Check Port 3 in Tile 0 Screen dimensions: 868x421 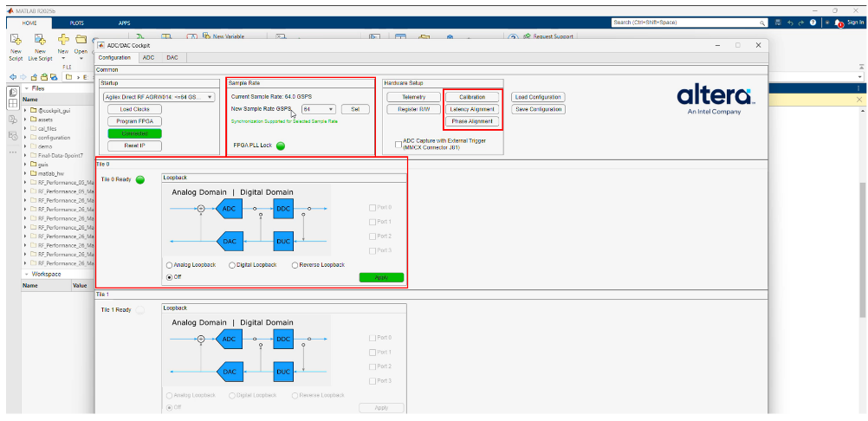coord(372,251)
